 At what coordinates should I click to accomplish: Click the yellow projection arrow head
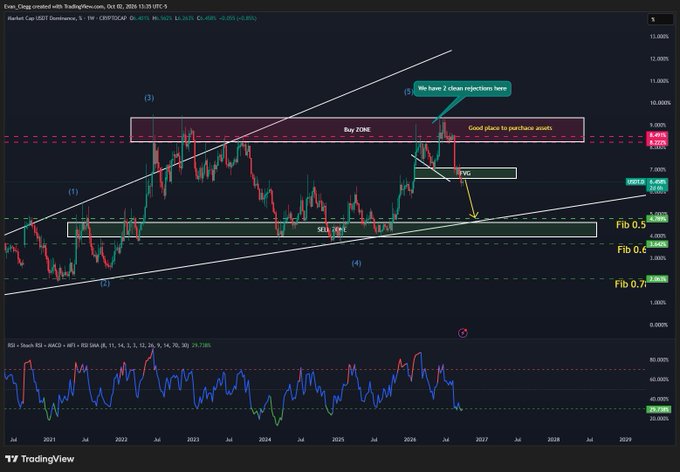(x=474, y=215)
